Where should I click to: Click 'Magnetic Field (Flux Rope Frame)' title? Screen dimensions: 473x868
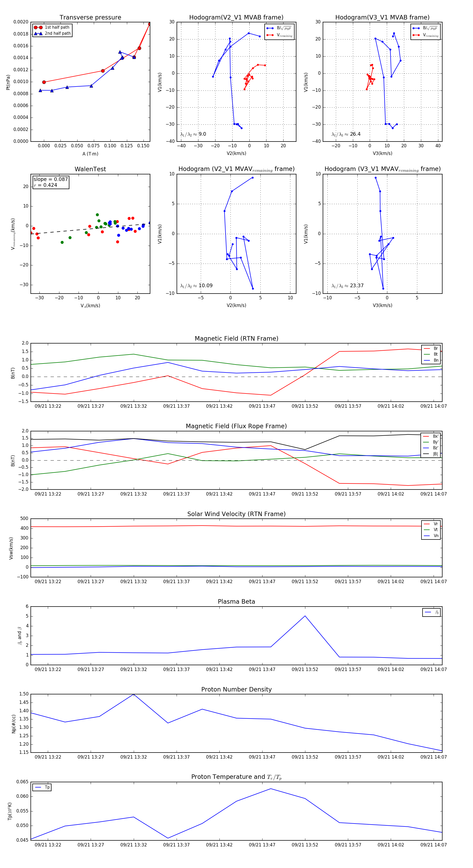tap(236, 426)
